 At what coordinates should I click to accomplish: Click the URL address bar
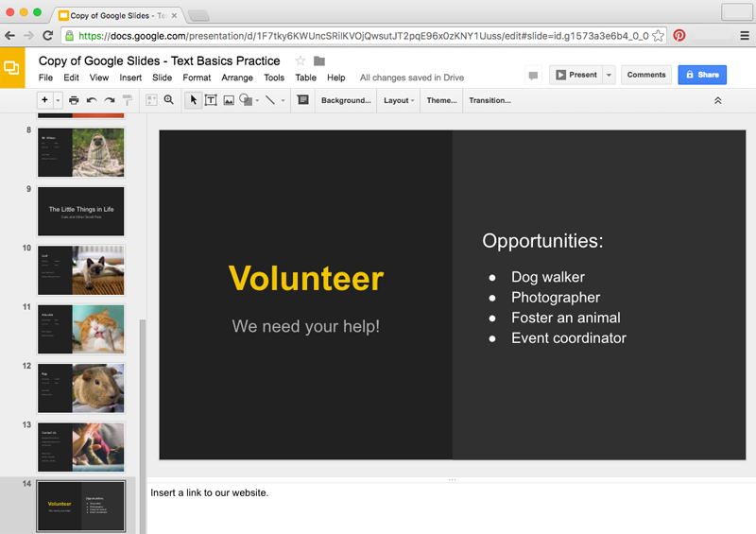tap(363, 36)
